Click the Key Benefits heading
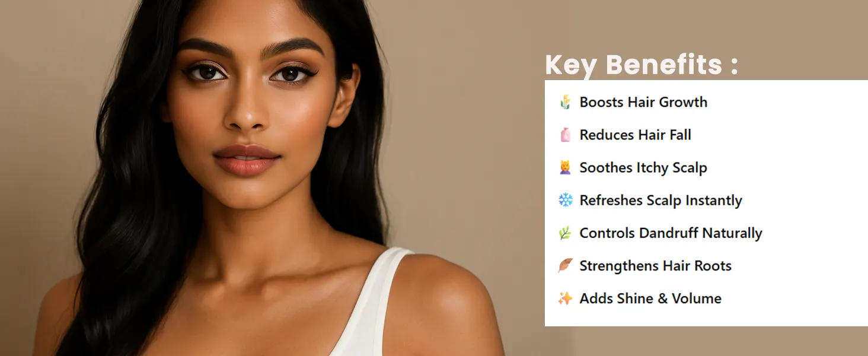The height and width of the screenshot is (356, 868). point(642,65)
